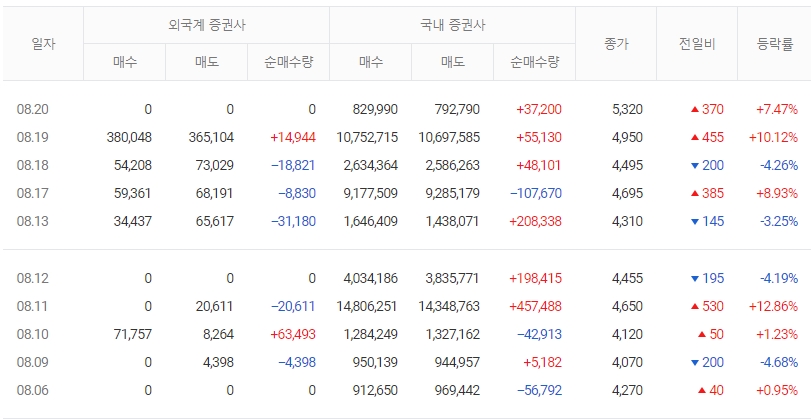This screenshot has width=811, height=419.
Task: Click domestic sell value 792,790
Action: pos(457,109)
